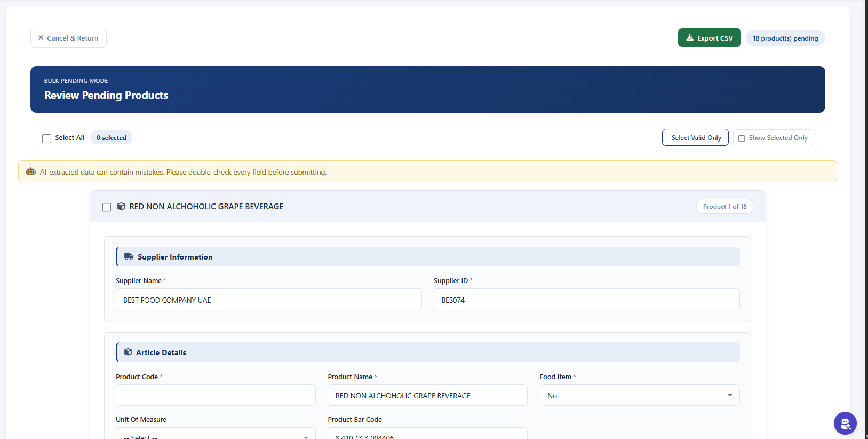
Task: Click the truck icon in Supplier Information header
Action: point(129,256)
